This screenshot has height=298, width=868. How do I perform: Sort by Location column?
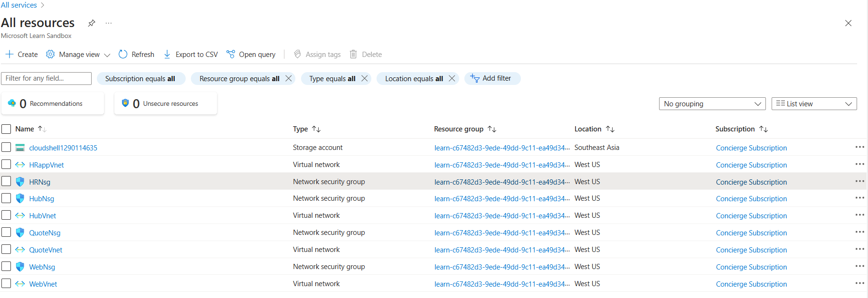[594, 129]
